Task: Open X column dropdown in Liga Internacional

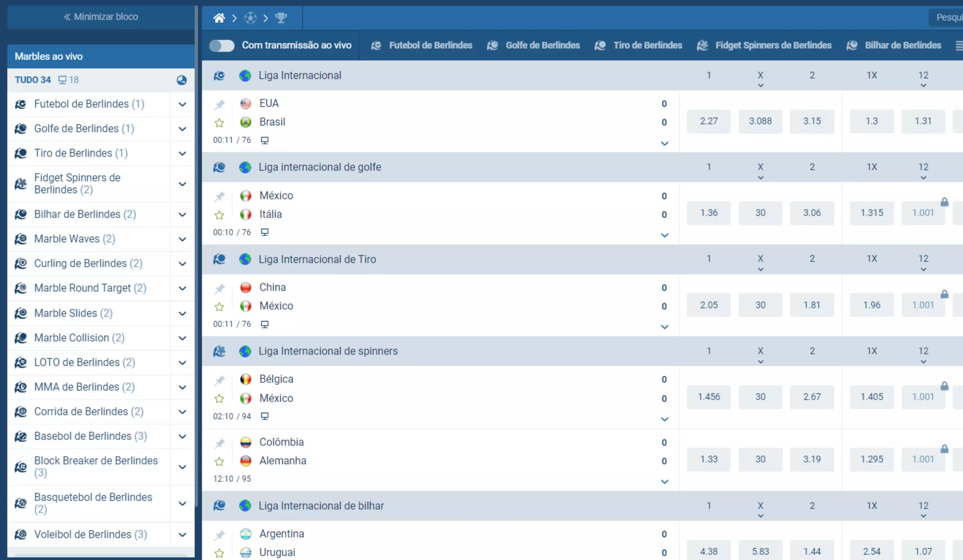Action: (x=760, y=86)
